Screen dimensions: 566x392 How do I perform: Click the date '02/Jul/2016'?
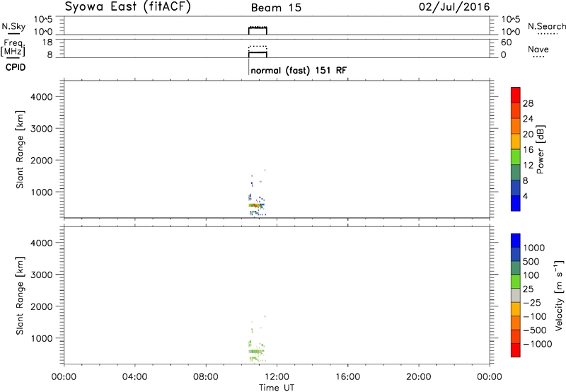click(454, 7)
